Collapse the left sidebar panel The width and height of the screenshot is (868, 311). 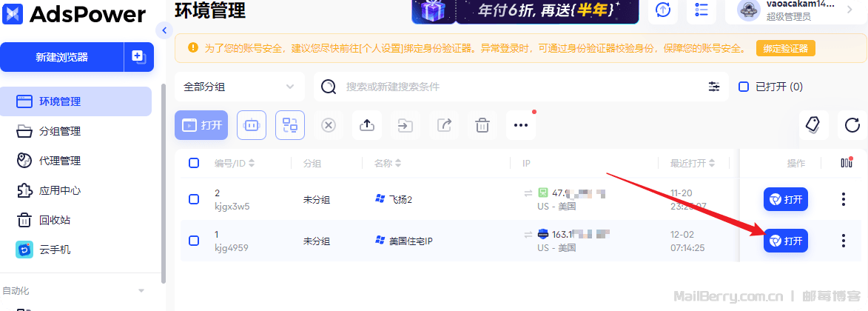click(164, 30)
